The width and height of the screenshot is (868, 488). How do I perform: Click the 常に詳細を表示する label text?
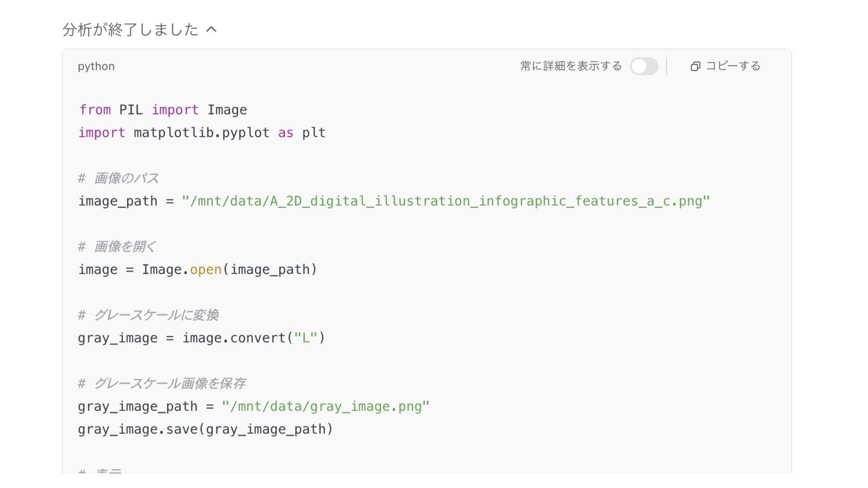pos(571,66)
